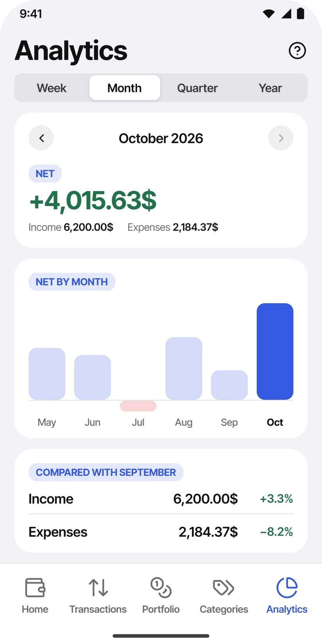Tap the +3.3% income change value
322x644 pixels.
[276, 499]
